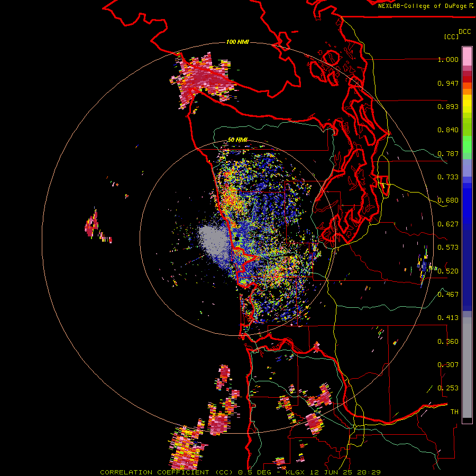The height and width of the screenshot is (476, 476).
Task: Click the 1.000 value on the color scale
Action: click(448, 60)
